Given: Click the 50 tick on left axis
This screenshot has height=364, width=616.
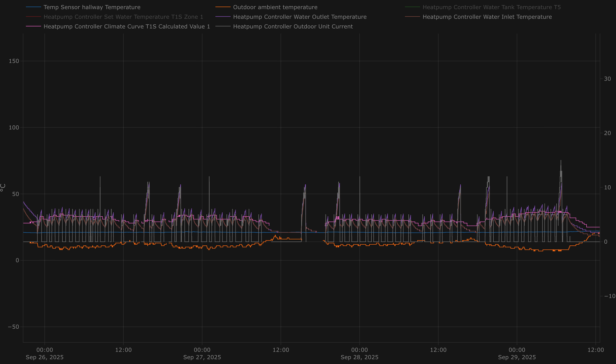Looking at the screenshot, I should [15, 194].
